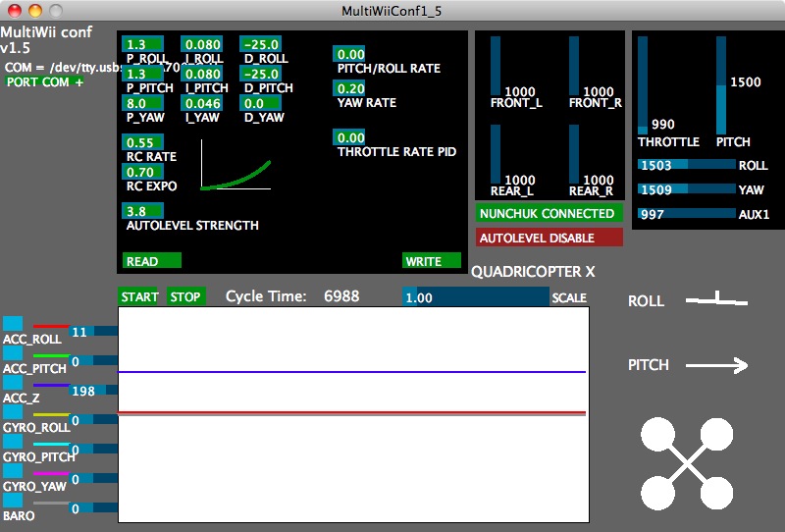The height and width of the screenshot is (532, 785).
Task: Click the YAW RATE value 0.20
Action: (349, 88)
